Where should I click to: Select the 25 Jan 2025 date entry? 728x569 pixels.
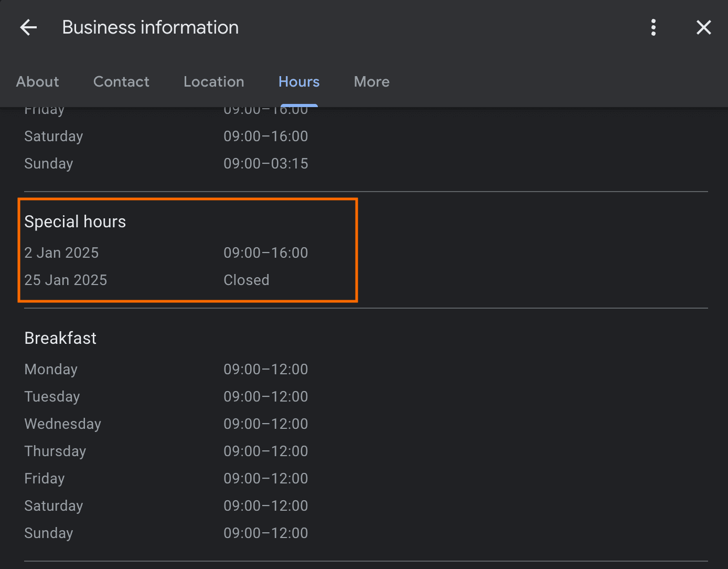[x=66, y=280]
